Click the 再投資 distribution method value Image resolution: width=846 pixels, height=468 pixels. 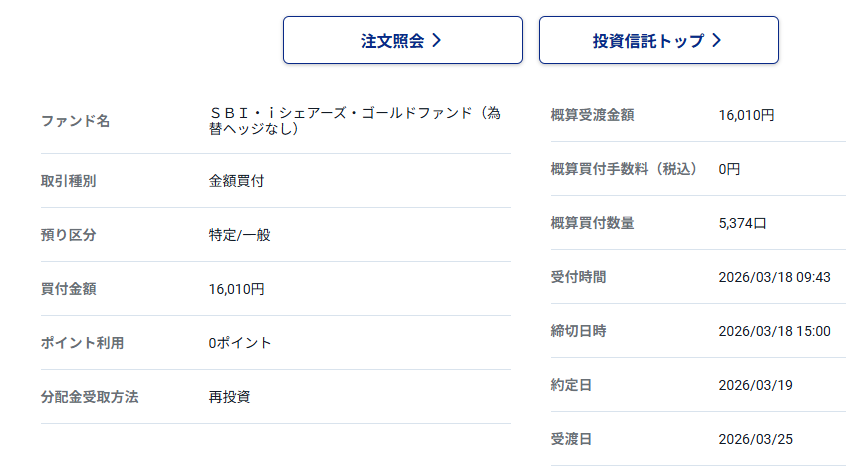click(229, 397)
